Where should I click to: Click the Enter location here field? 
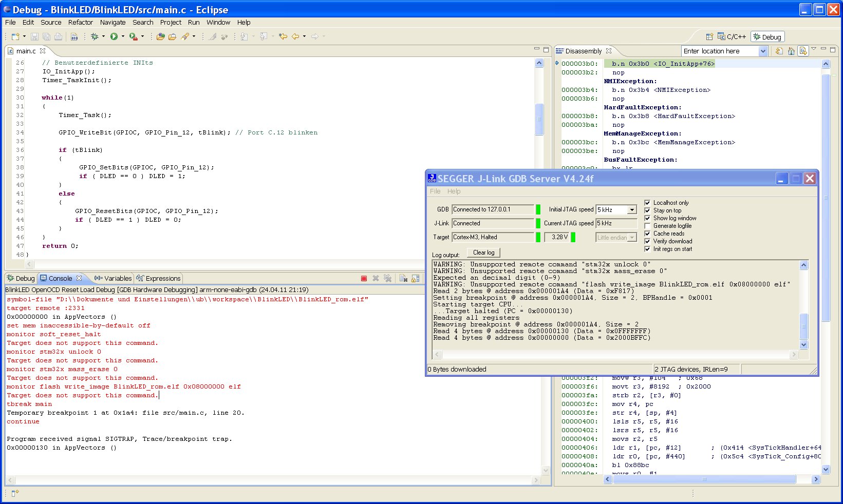720,51
